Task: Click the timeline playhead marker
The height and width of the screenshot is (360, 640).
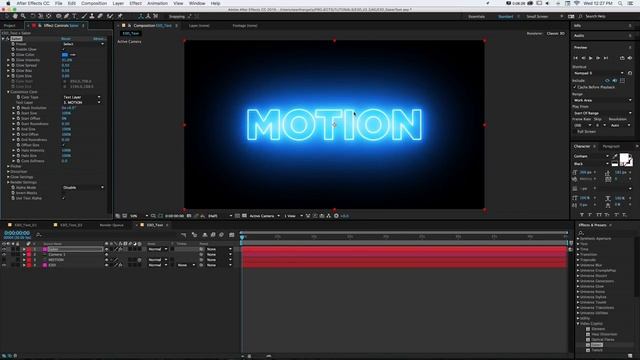Action: tap(242, 237)
